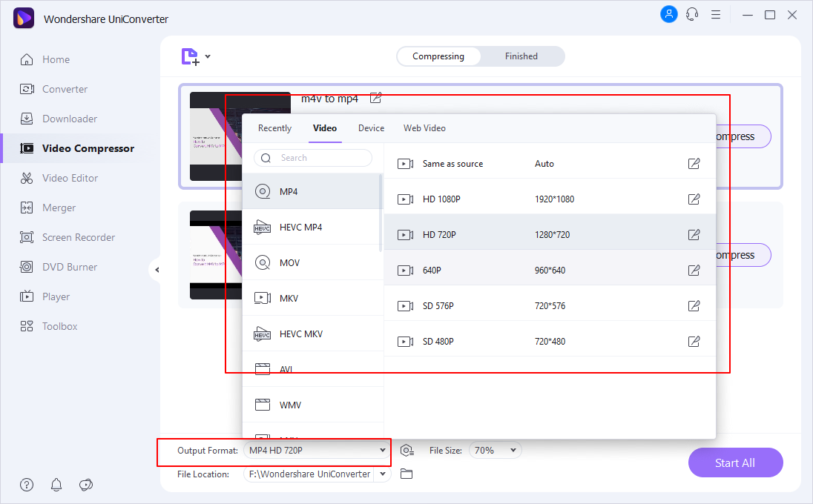This screenshot has width=813, height=504.
Task: Click the Wondershare UniConverter logo
Action: tap(23, 18)
